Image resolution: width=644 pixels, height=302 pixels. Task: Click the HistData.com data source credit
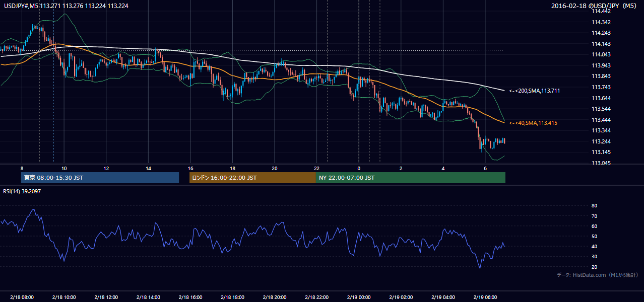598,275
